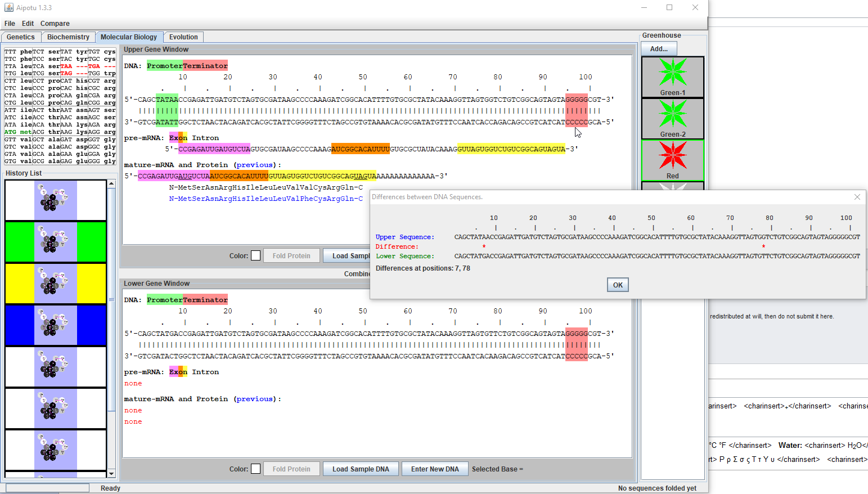This screenshot has width=868, height=494.
Task: Click the yellow background protein history thumbnail
Action: (55, 284)
